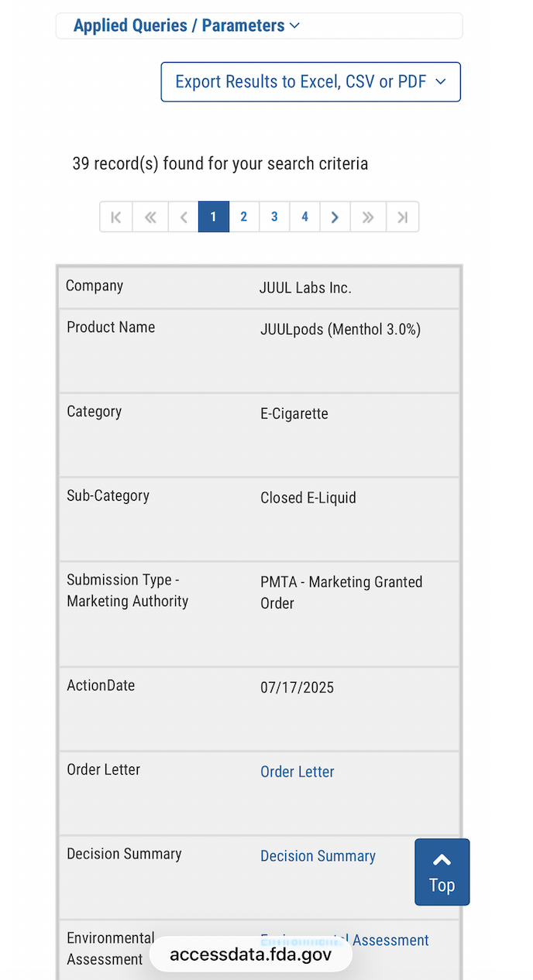Open the Order Letter link
The image size is (533, 980).
point(297,772)
